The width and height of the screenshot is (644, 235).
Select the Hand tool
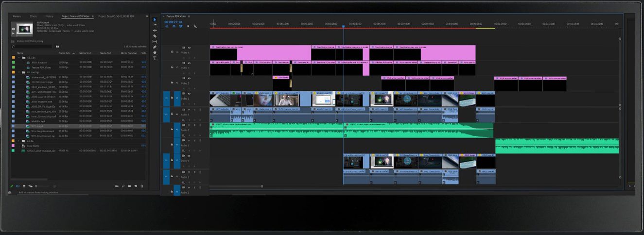coord(155,52)
